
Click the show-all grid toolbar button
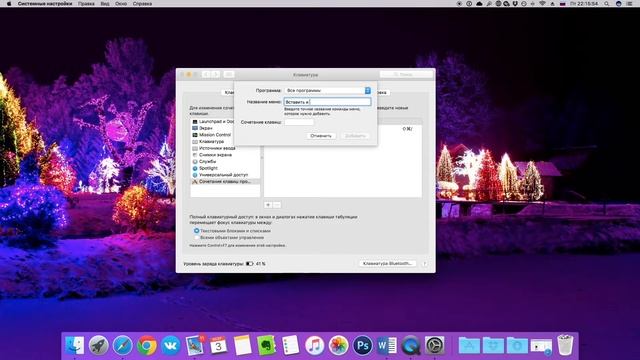pyautogui.click(x=229, y=74)
